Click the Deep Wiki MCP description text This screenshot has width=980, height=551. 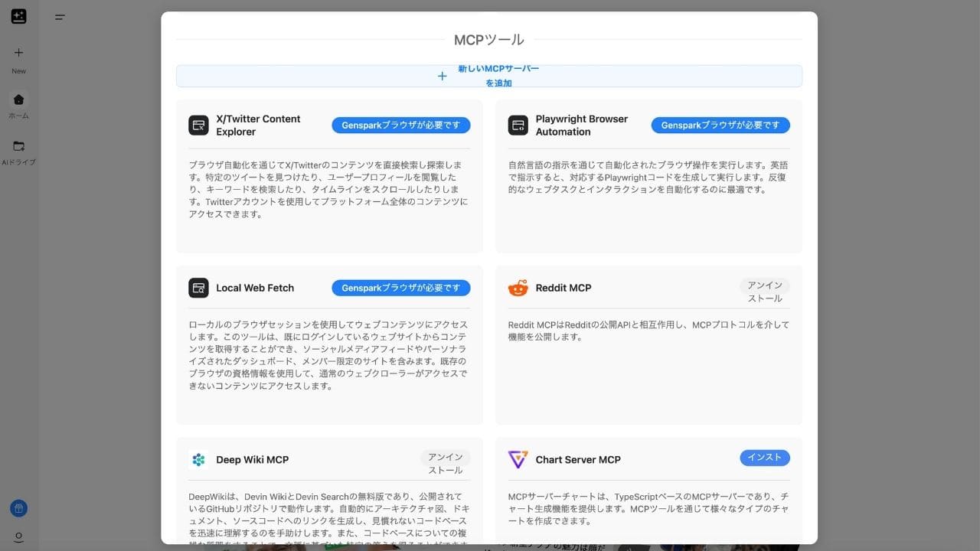point(328,517)
